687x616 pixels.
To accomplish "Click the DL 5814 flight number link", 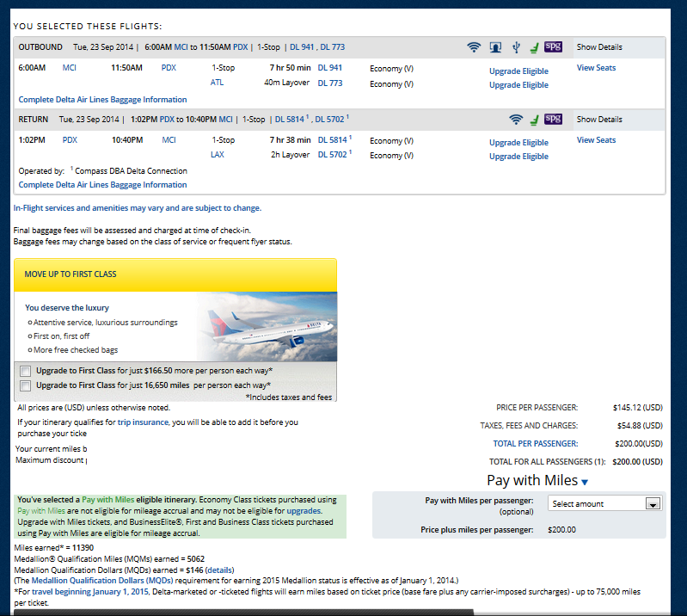I will (x=332, y=140).
